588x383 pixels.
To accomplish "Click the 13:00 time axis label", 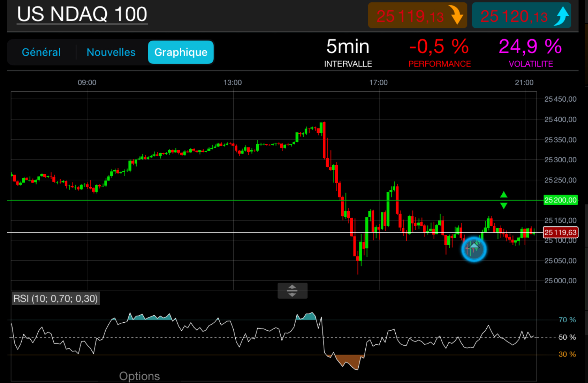I will pos(233,82).
